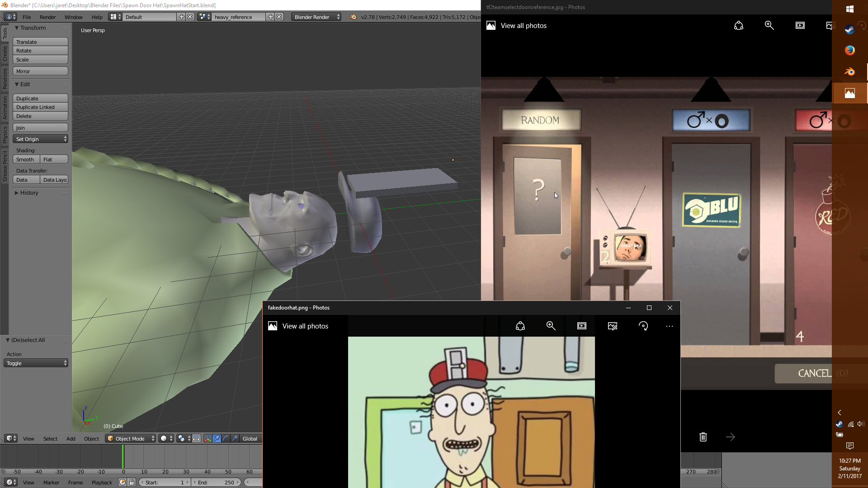This screenshot has height=488, width=868.
Task: Open the pivot point selector
Action: 184,438
